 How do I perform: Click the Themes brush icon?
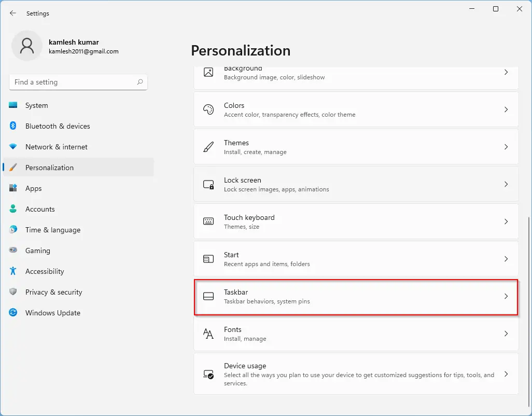208,147
